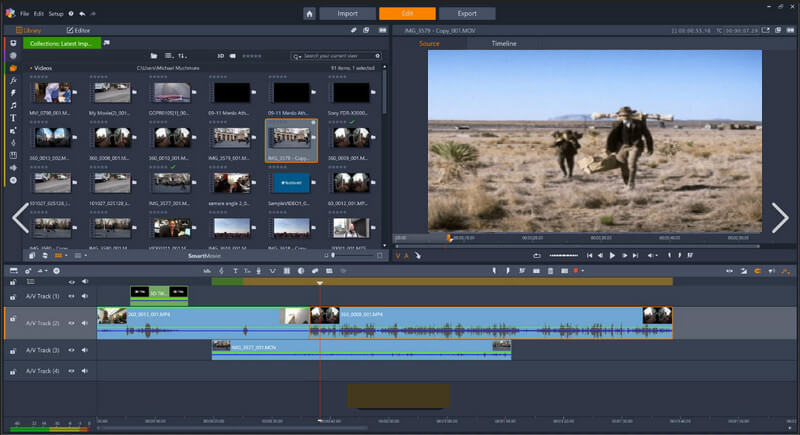This screenshot has height=435, width=800.
Task: Open the File menu
Action: pos(24,14)
